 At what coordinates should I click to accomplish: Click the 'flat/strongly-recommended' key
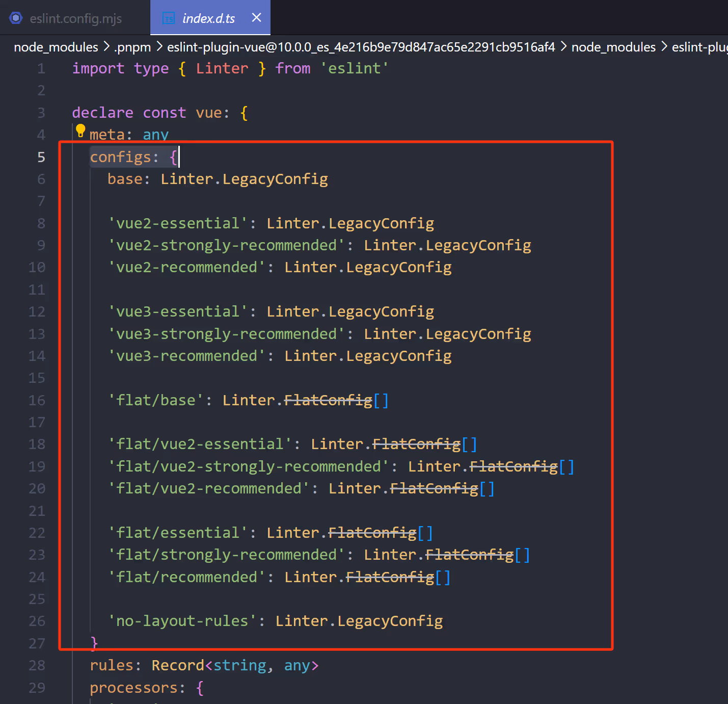226,555
